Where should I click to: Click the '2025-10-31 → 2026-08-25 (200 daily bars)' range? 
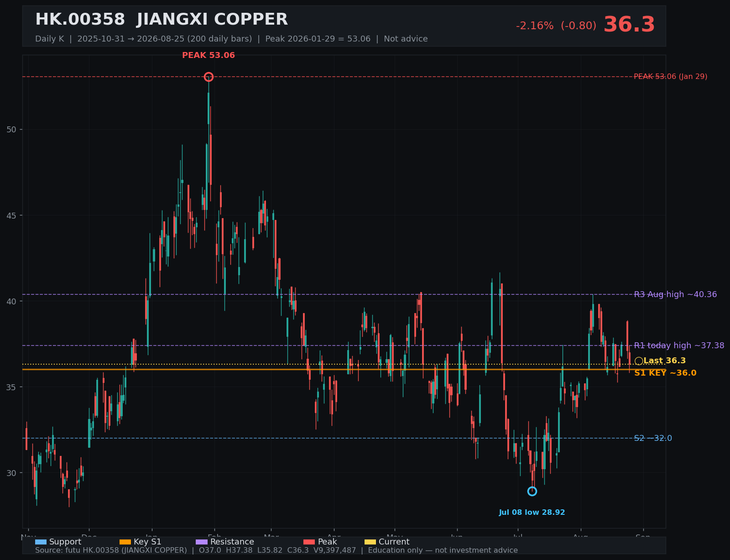(165, 39)
